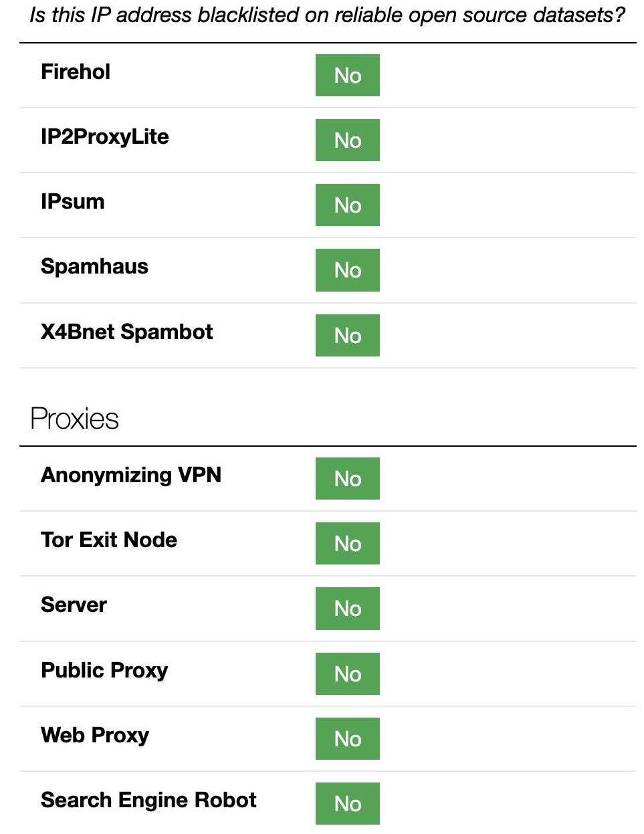
Task: Click the Search Engine Robot label
Action: click(x=148, y=800)
